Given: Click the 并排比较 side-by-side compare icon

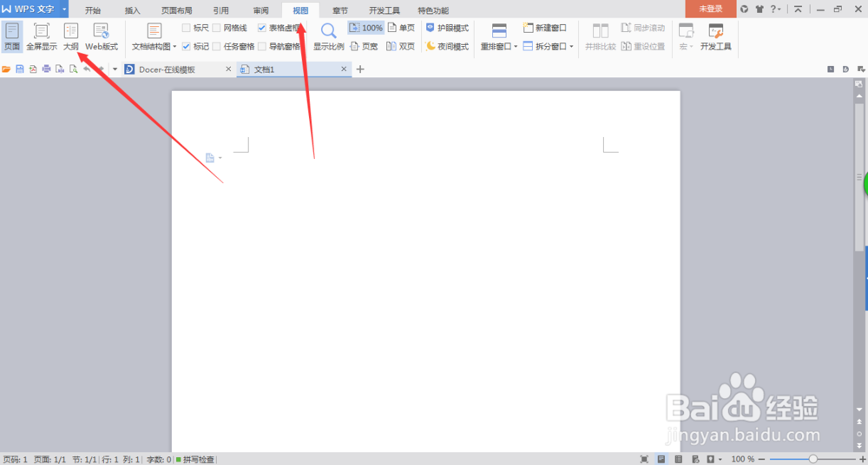Looking at the screenshot, I should (x=601, y=31).
